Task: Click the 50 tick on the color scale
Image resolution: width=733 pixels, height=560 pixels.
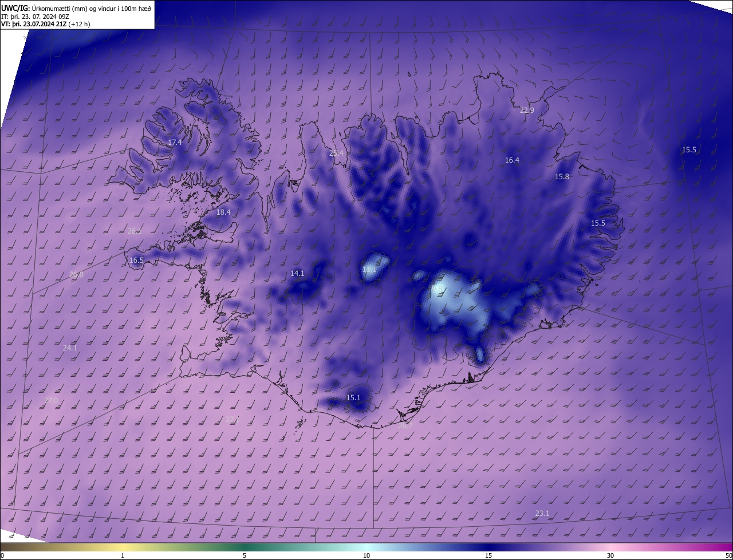Action: point(728,555)
